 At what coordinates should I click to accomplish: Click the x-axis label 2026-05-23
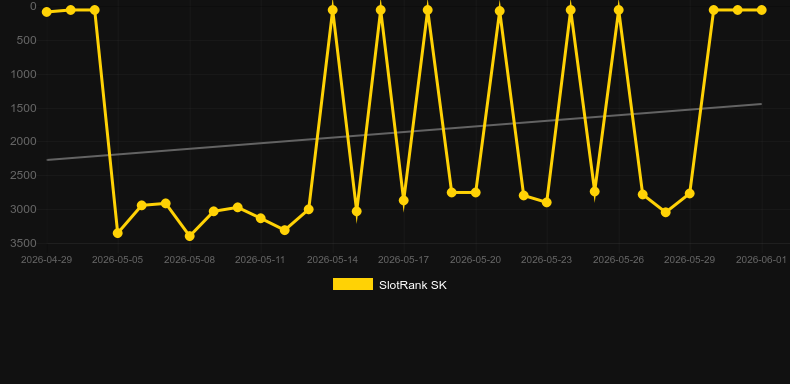click(x=547, y=260)
